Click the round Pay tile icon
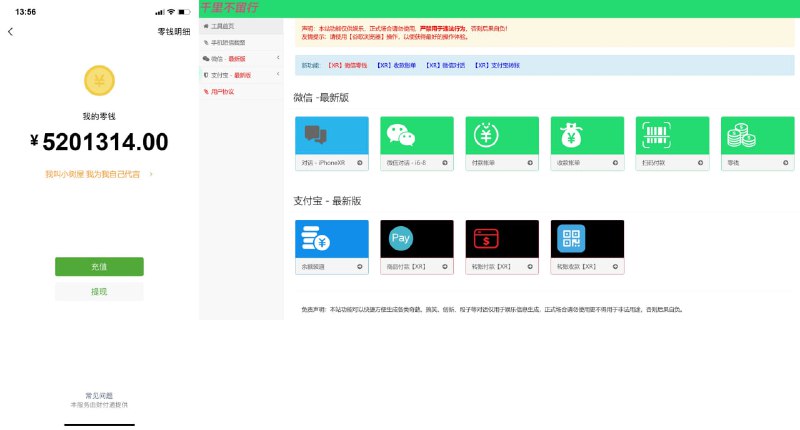Image resolution: width=800 pixels, height=430 pixels. pyautogui.click(x=401, y=238)
